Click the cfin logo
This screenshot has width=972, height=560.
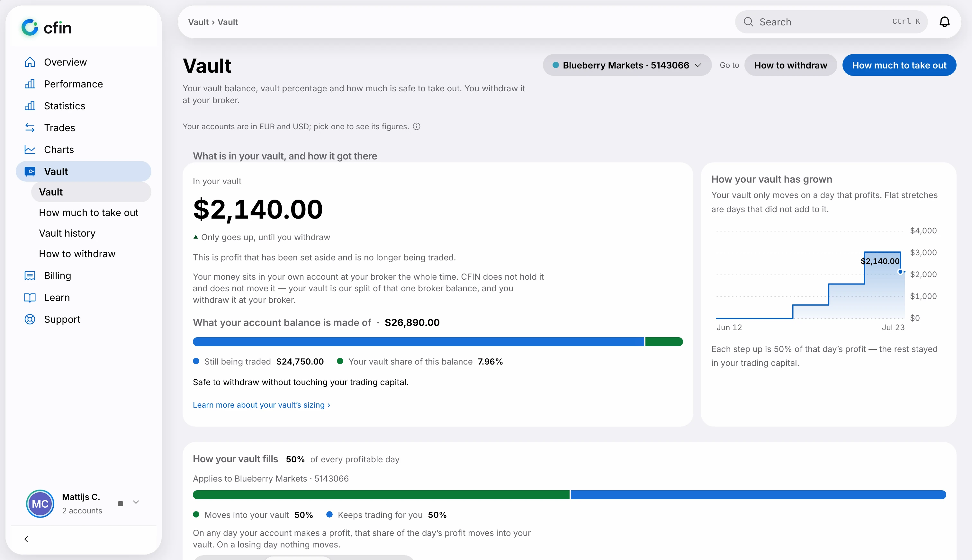click(x=47, y=27)
